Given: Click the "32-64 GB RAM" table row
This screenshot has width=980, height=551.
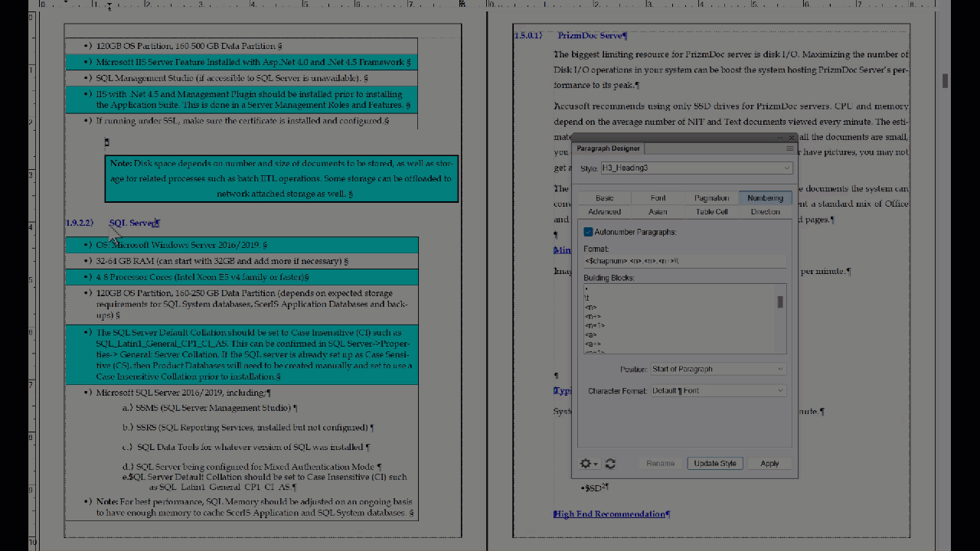Looking at the screenshot, I should coord(241,261).
